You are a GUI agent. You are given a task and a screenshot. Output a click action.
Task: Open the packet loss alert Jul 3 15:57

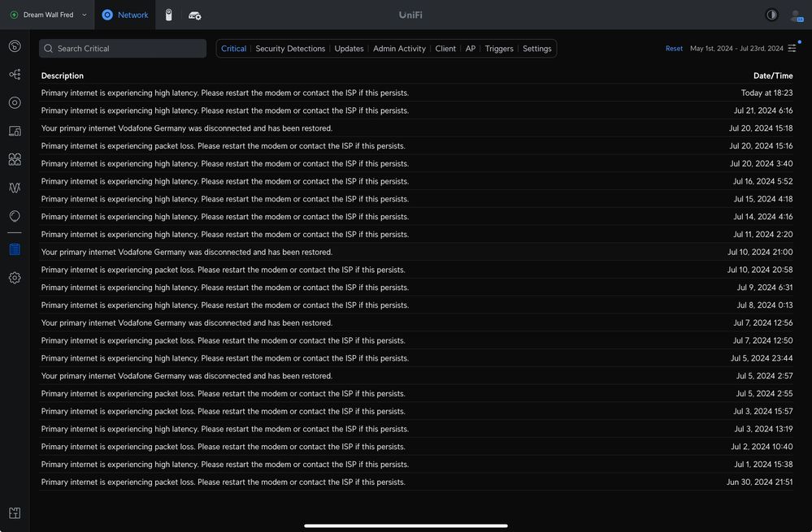(x=417, y=411)
